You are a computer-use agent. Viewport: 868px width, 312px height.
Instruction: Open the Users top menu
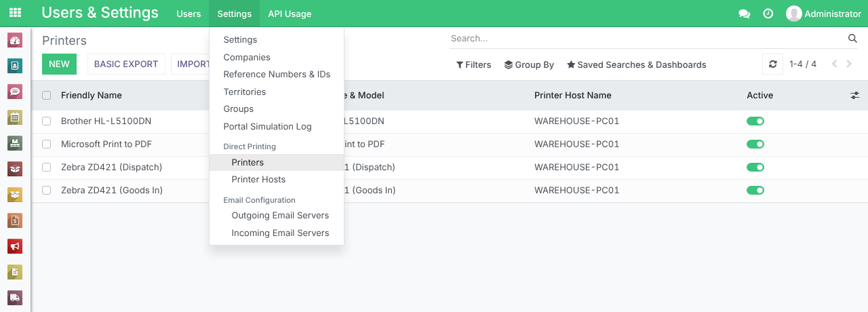point(189,14)
